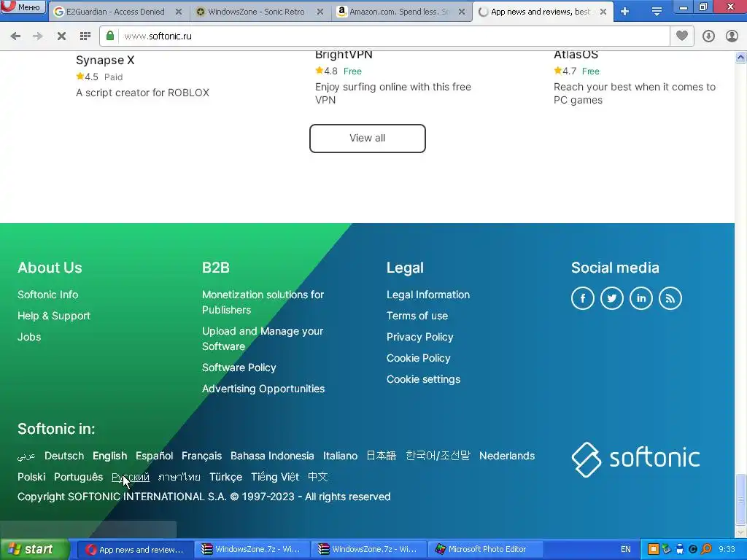Click scrollbar up arrow

pyautogui.click(x=741, y=58)
